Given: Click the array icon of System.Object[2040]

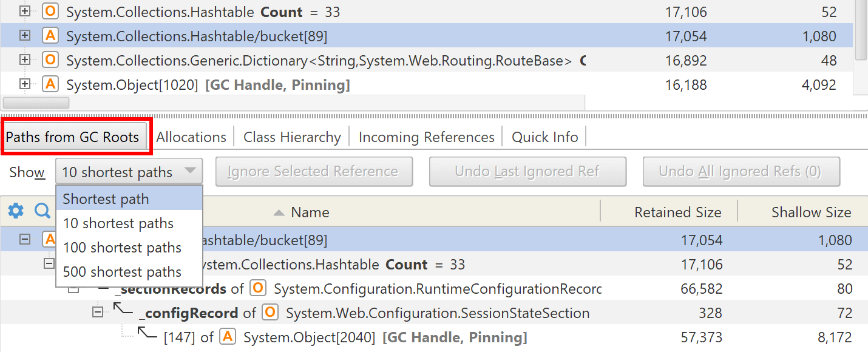Looking at the screenshot, I should pyautogui.click(x=228, y=337).
